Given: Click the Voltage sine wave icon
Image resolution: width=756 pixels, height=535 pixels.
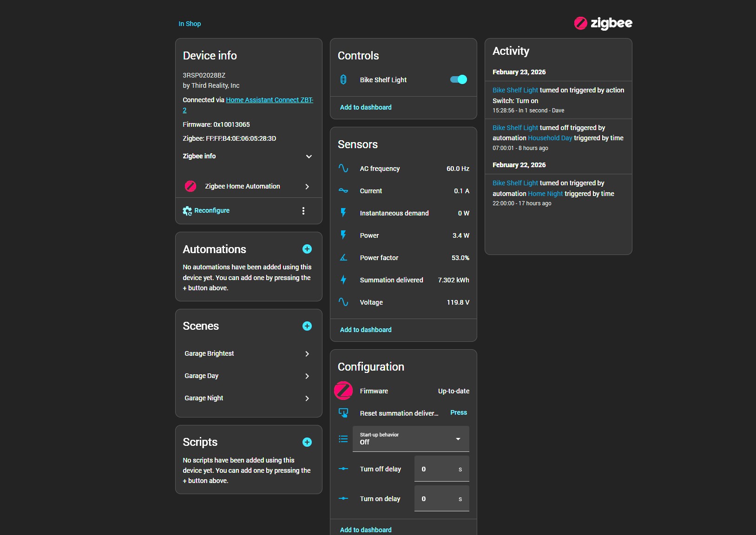Looking at the screenshot, I should click(x=343, y=302).
